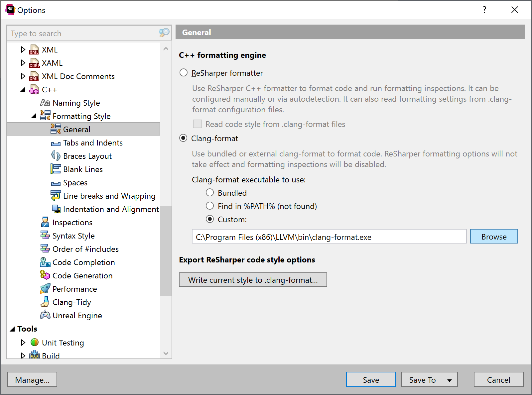
Task: Expand the Build node
Action: (x=23, y=355)
